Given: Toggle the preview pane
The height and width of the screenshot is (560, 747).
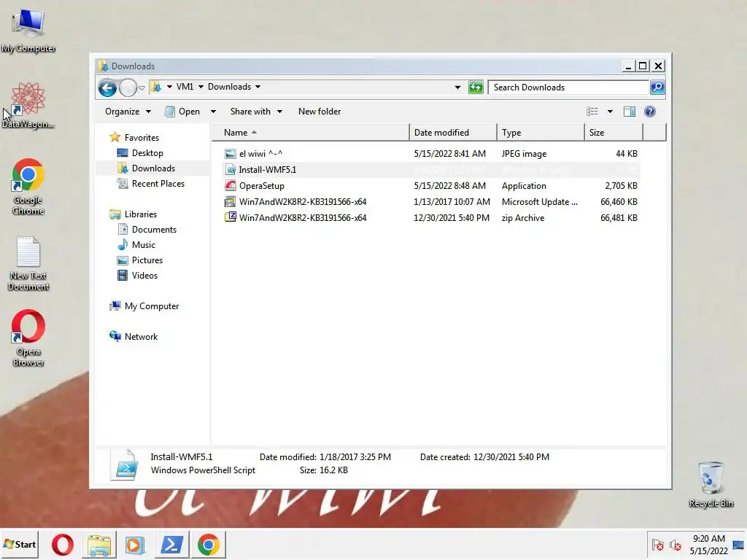Looking at the screenshot, I should pyautogui.click(x=630, y=112).
